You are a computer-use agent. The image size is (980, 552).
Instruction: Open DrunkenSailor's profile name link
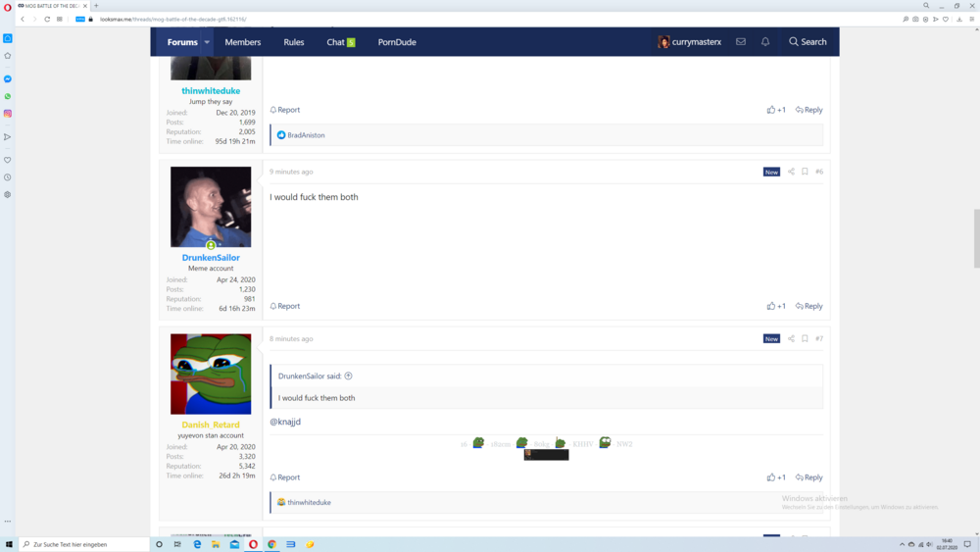click(211, 258)
